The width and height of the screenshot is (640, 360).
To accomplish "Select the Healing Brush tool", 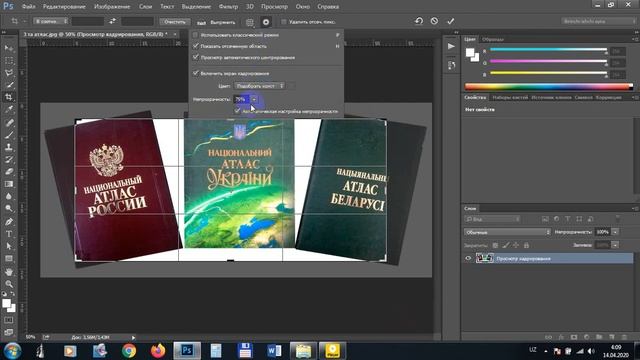I will pos(9,122).
